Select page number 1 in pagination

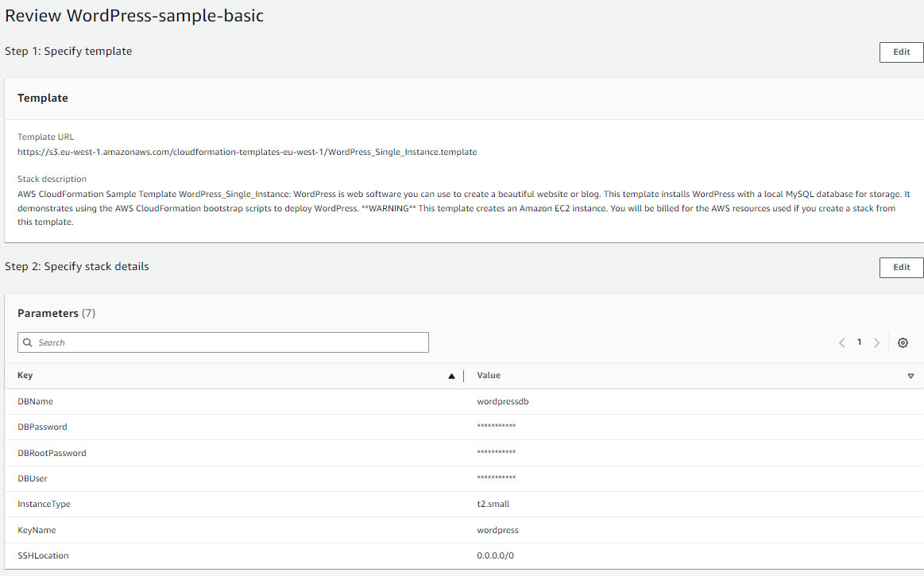(x=859, y=342)
